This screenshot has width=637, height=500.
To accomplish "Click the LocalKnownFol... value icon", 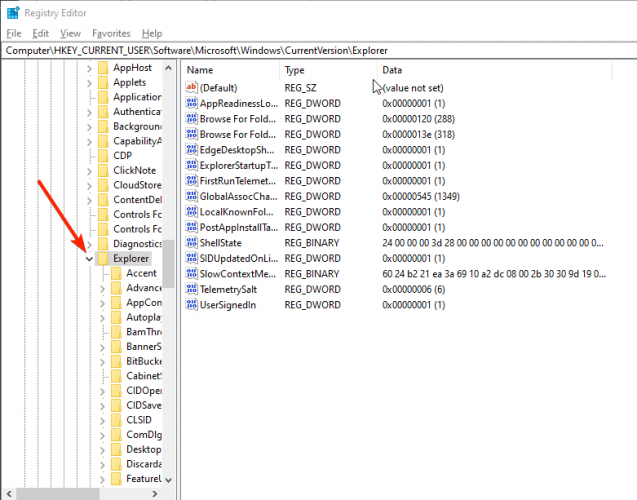I will 191,211.
